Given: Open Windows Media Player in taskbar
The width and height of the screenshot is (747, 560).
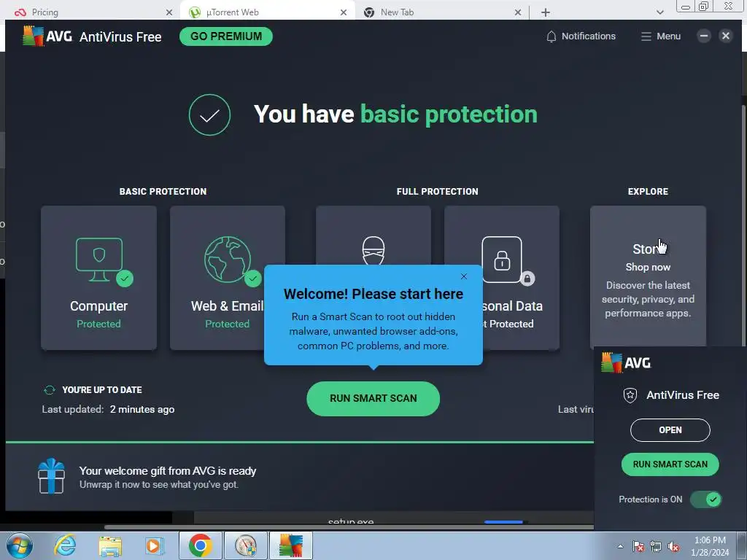Looking at the screenshot, I should point(153,545).
